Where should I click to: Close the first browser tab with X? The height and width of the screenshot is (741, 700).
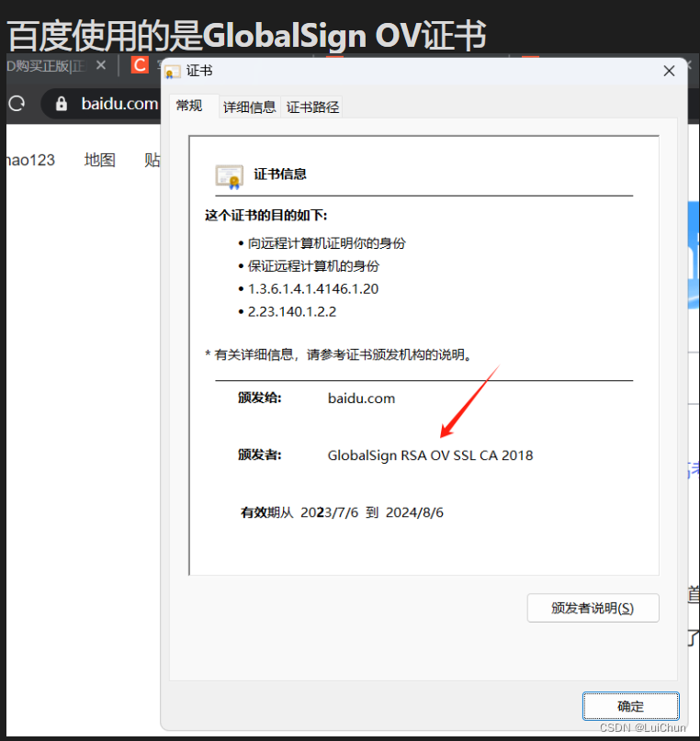[101, 65]
